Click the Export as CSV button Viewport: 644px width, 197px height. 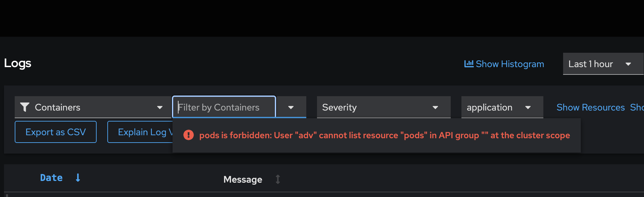point(56,132)
